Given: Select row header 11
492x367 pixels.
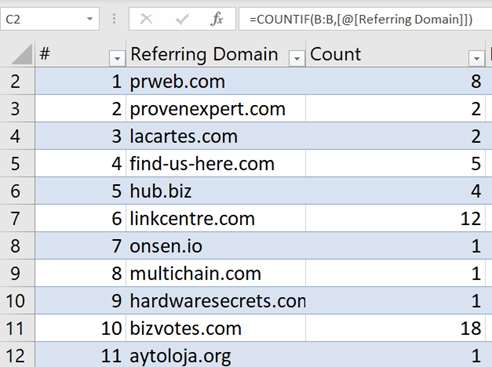Looking at the screenshot, I should coord(17,328).
